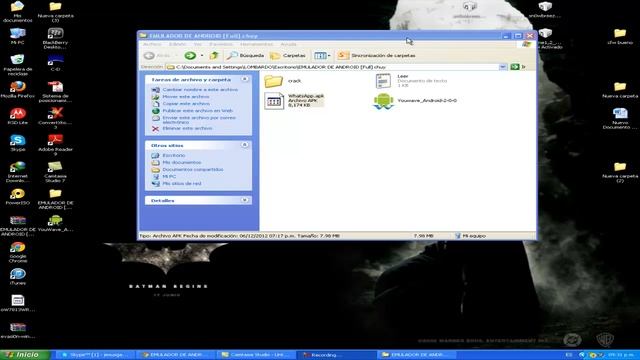Switch to the Recording taskbar button

(x=337, y=355)
